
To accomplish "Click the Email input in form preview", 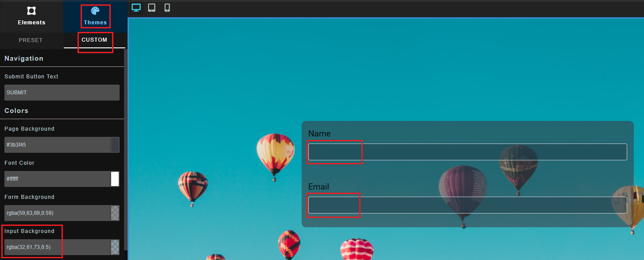I will coord(468,205).
